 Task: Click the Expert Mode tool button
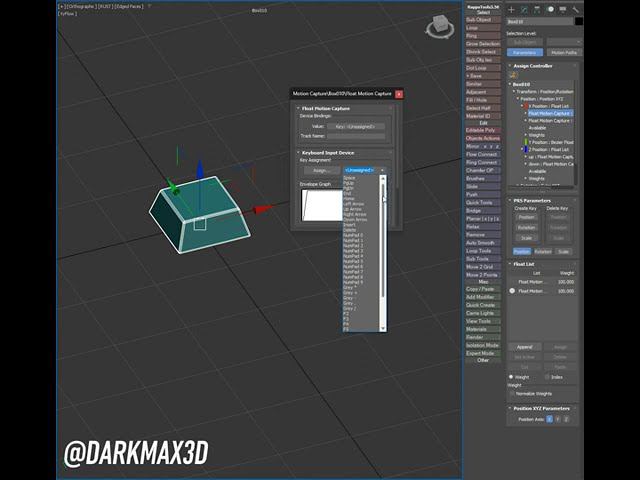(x=483, y=353)
